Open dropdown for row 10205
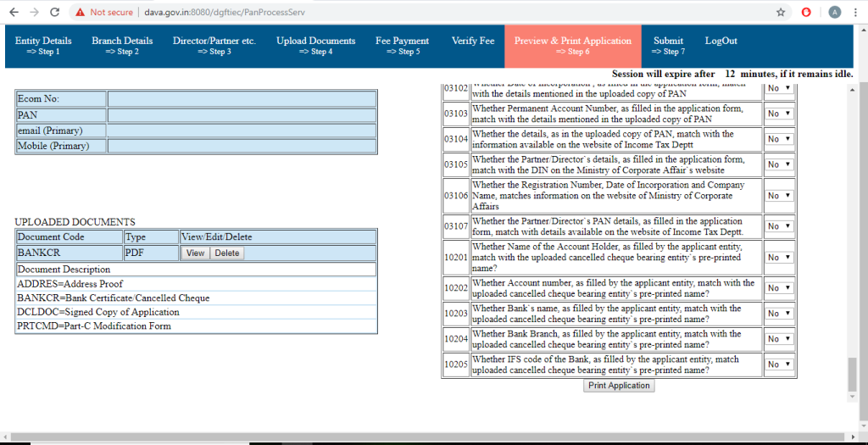This screenshot has height=445, width=868. 779,364
